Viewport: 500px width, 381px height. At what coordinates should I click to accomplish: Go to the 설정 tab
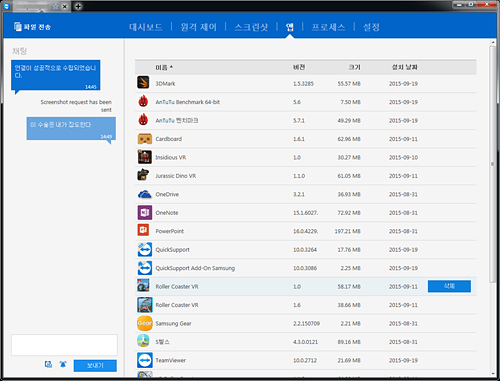tap(371, 27)
